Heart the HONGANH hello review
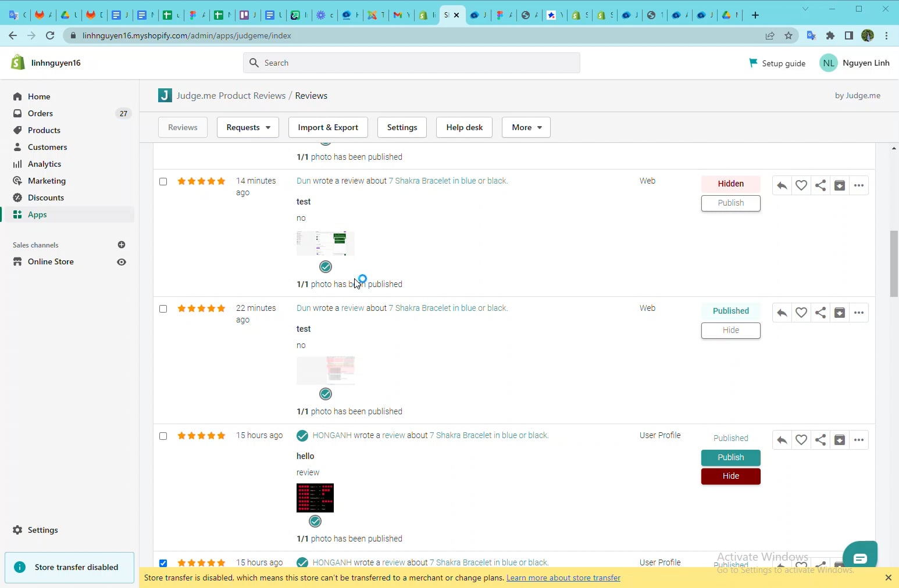 [x=801, y=440]
